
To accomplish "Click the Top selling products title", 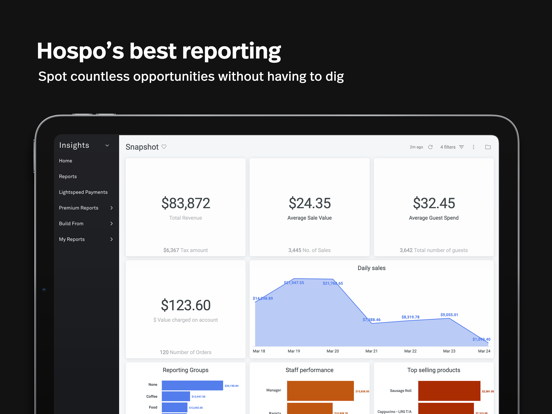I will (x=434, y=370).
